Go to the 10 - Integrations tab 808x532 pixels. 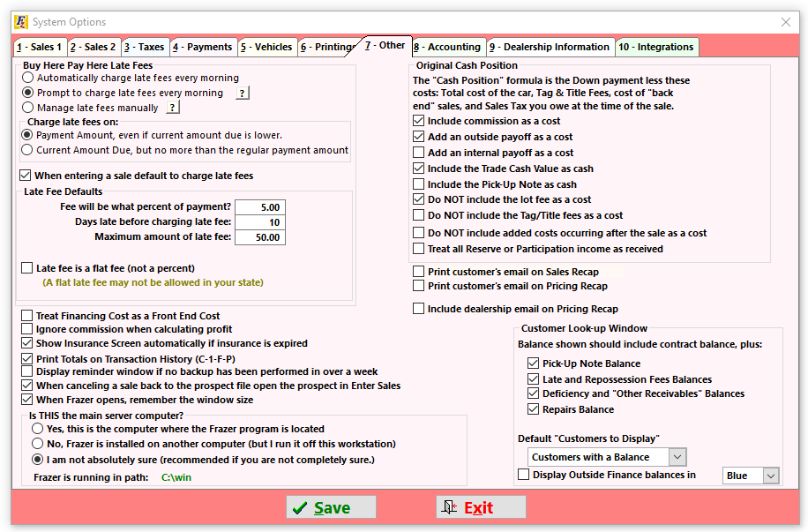[655, 47]
